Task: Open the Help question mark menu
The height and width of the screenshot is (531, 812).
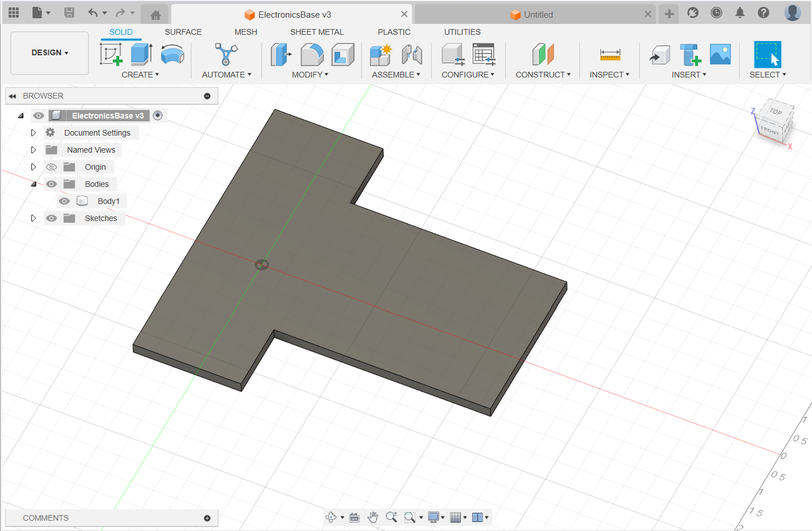Action: click(x=764, y=13)
